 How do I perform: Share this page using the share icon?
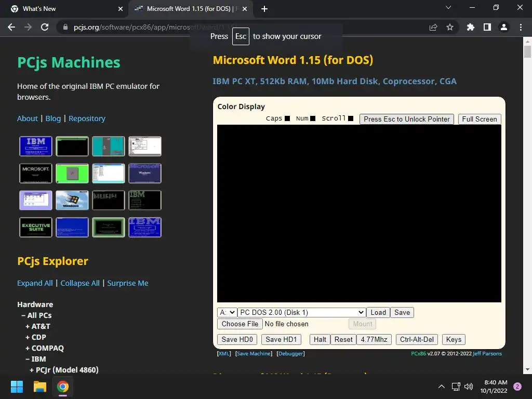[x=433, y=27]
